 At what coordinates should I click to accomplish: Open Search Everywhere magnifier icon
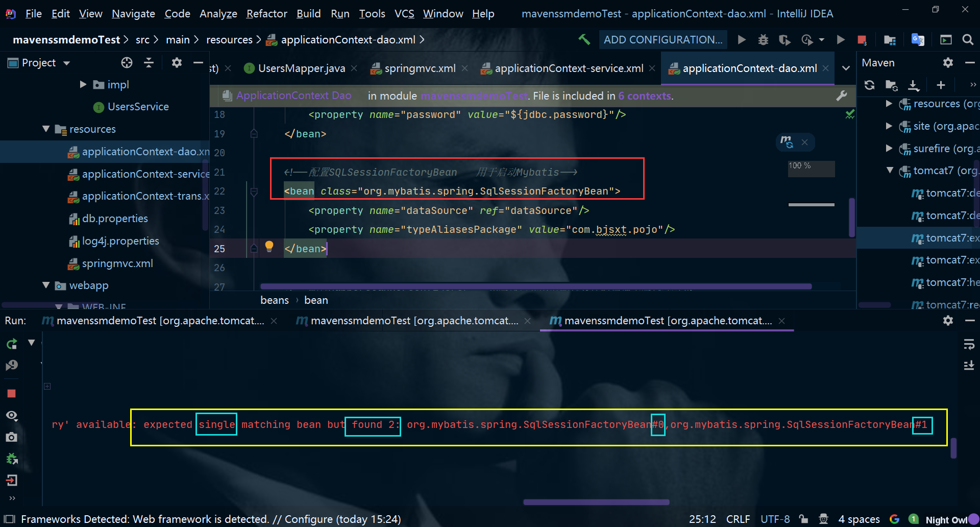click(967, 39)
